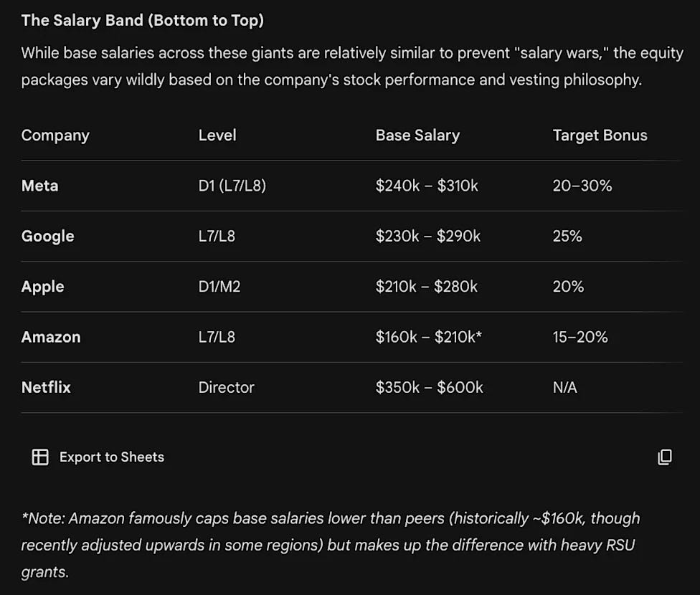
Task: Click the Export to Sheets table icon
Action: click(40, 457)
